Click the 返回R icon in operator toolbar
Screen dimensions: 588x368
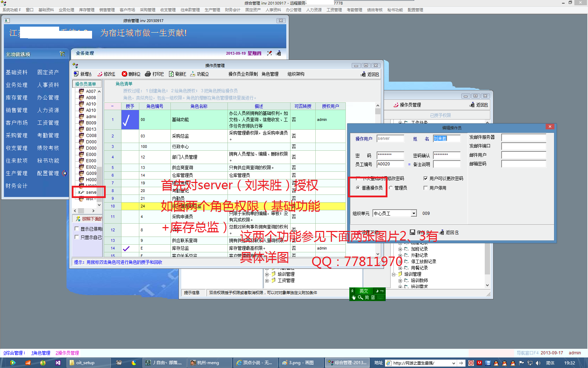363,74
